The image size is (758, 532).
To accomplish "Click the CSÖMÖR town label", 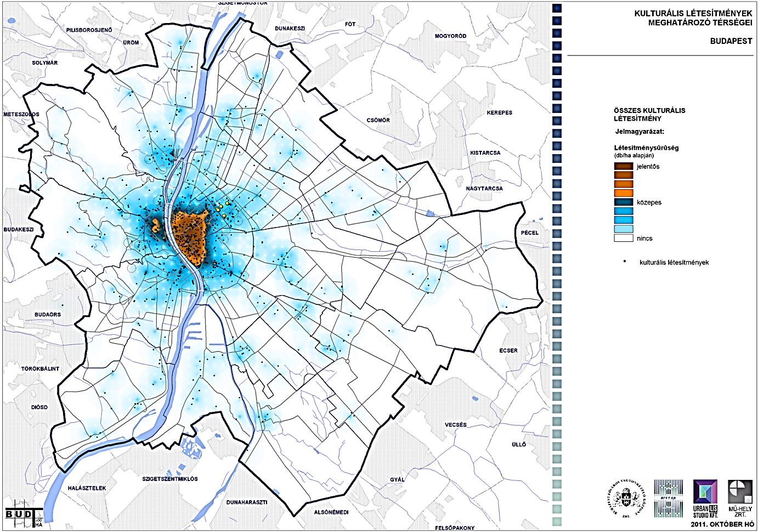I will coord(377,120).
